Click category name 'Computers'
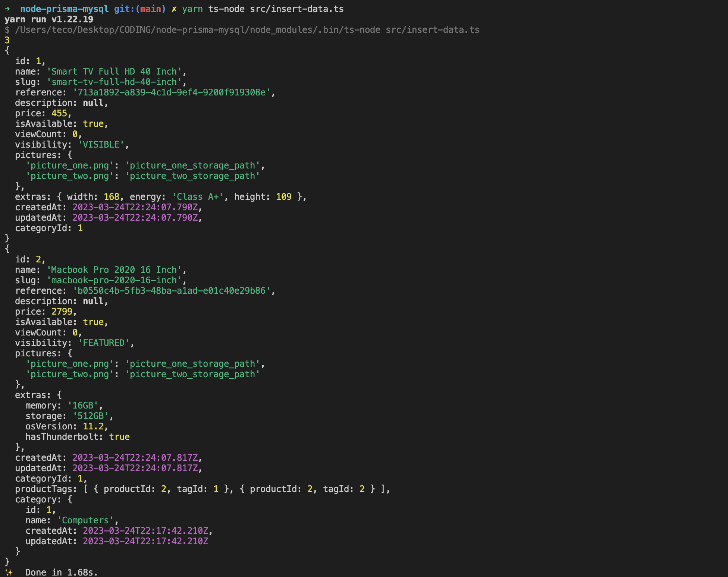 click(85, 520)
